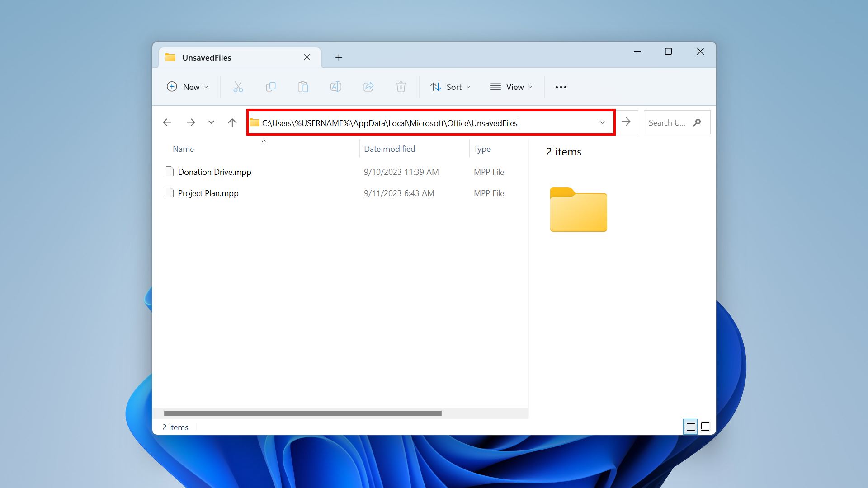
Task: Click the Cut icon in toolbar
Action: [x=237, y=87]
